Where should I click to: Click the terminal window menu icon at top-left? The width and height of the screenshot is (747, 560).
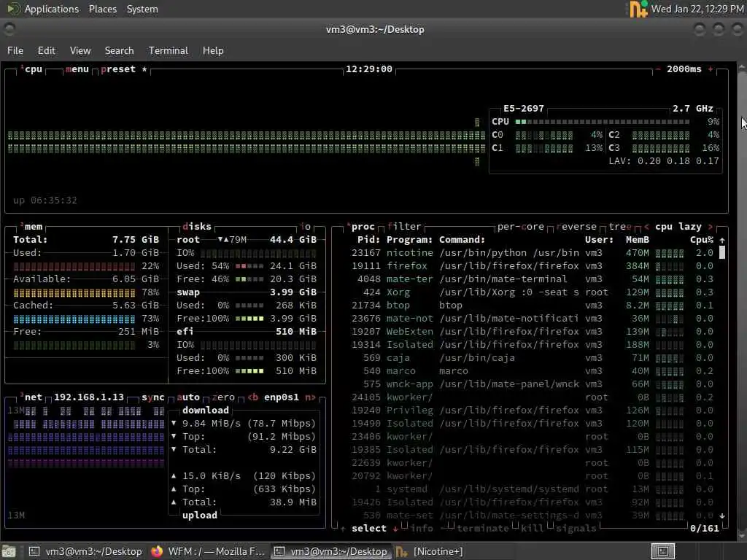click(x=9, y=29)
